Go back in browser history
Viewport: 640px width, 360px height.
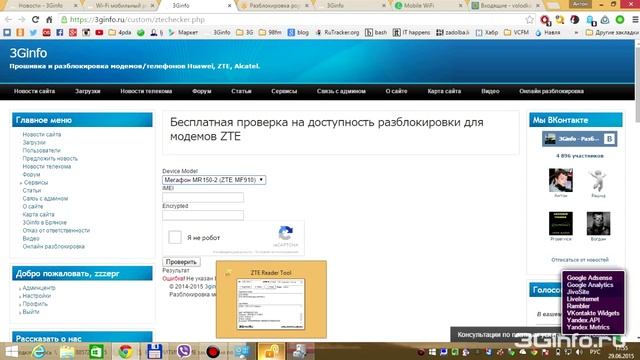(8, 19)
